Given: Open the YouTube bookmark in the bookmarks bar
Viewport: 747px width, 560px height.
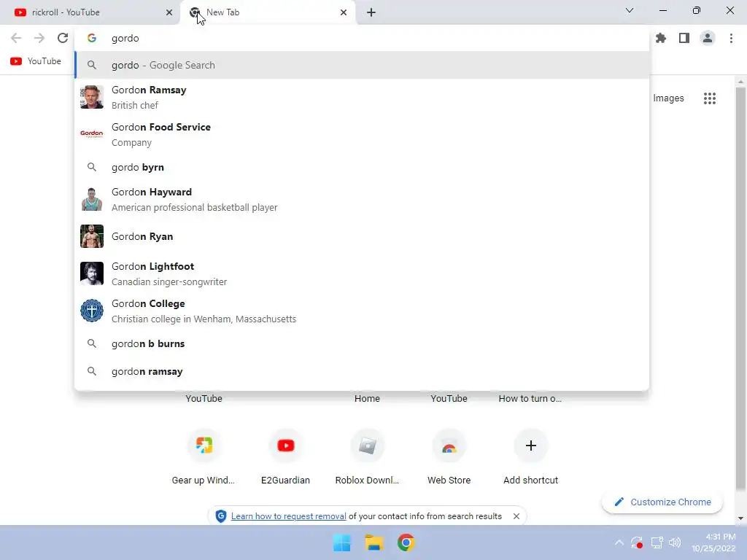Looking at the screenshot, I should tap(36, 61).
